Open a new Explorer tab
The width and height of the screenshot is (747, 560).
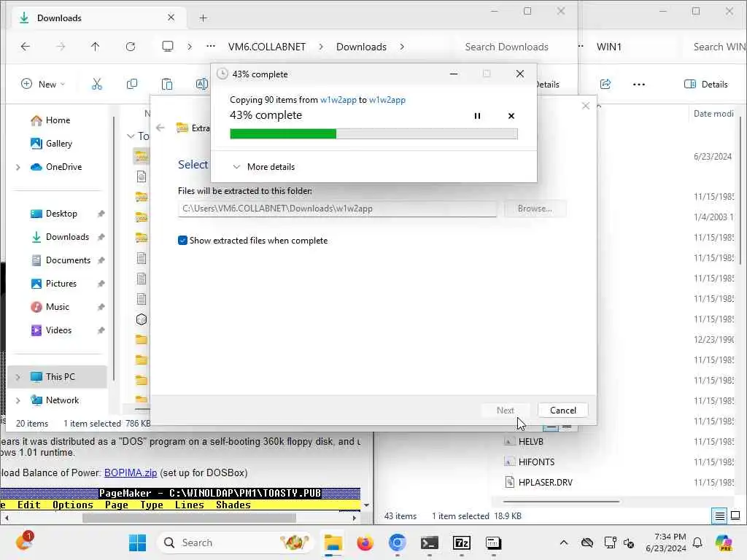203,18
